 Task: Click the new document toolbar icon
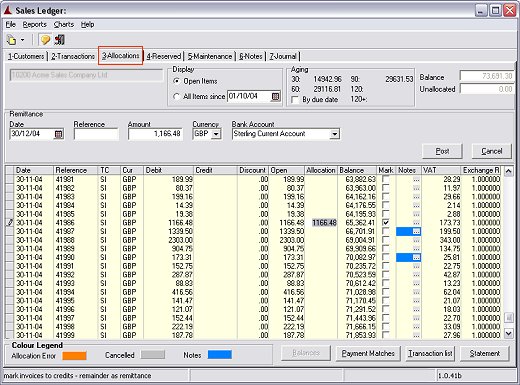(x=11, y=40)
